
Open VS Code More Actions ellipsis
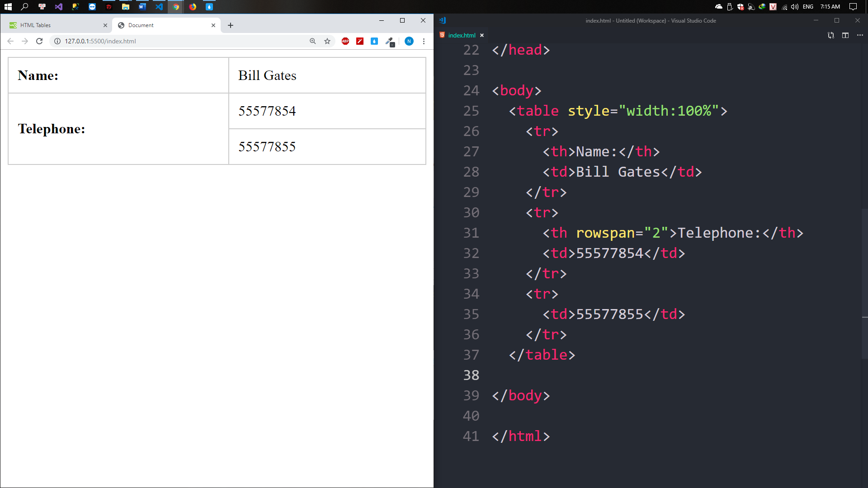tap(860, 35)
